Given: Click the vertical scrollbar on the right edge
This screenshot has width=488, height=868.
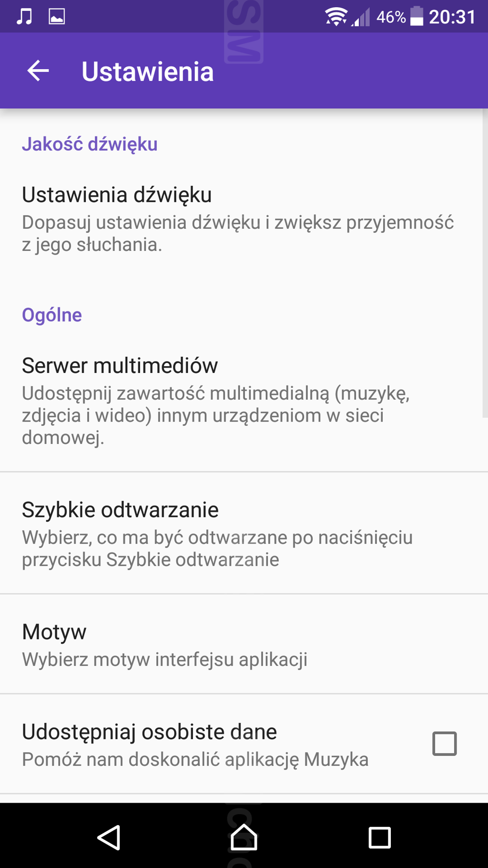Looking at the screenshot, I should [485, 263].
